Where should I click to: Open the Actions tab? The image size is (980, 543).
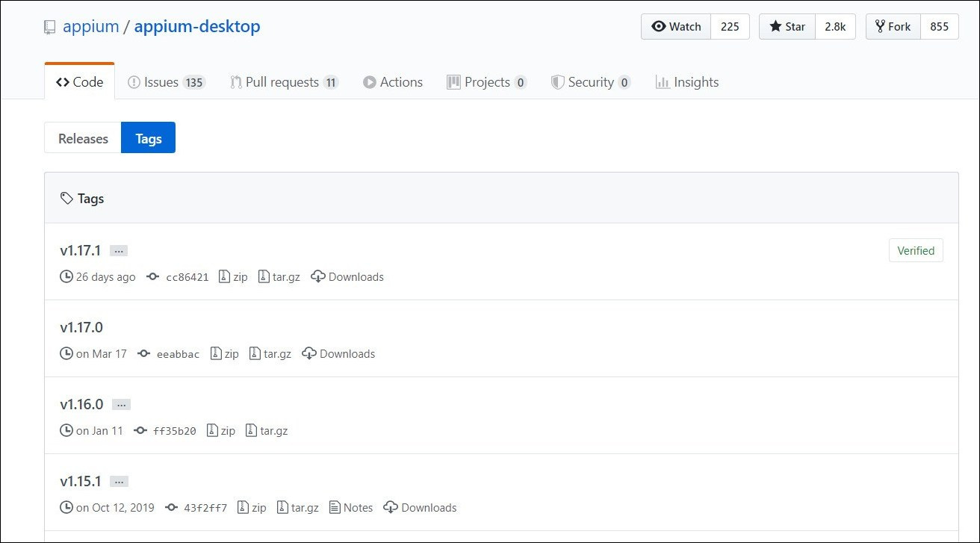click(x=393, y=82)
